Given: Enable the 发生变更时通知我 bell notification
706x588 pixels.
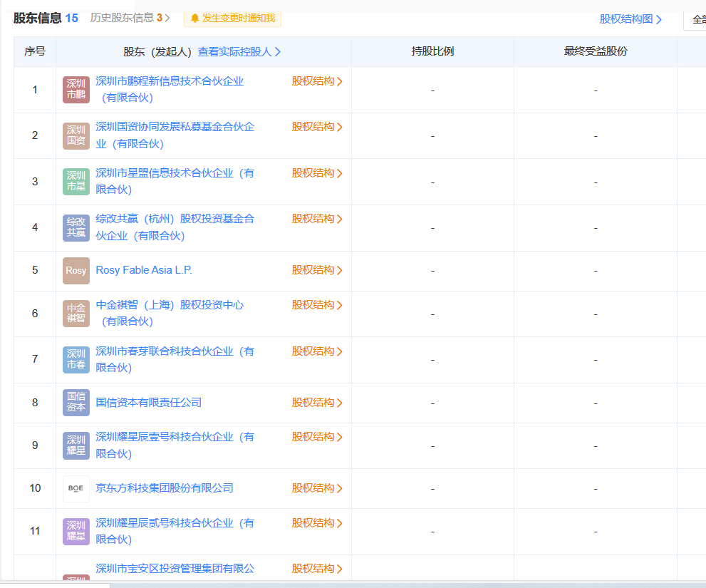Looking at the screenshot, I should pos(232,19).
